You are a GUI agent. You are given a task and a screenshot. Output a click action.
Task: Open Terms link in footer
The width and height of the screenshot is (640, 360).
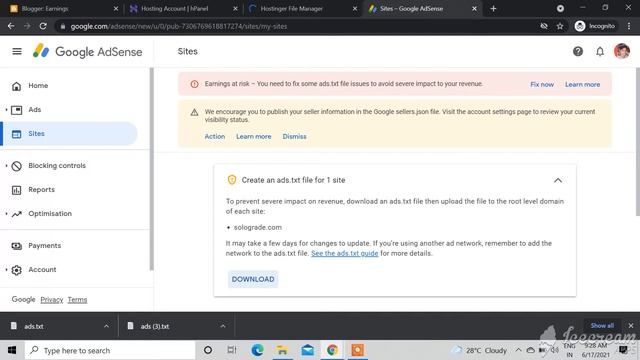point(77,300)
